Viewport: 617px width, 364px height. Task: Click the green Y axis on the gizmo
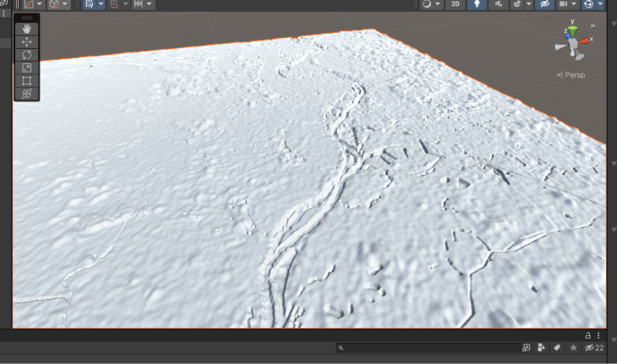click(x=572, y=32)
